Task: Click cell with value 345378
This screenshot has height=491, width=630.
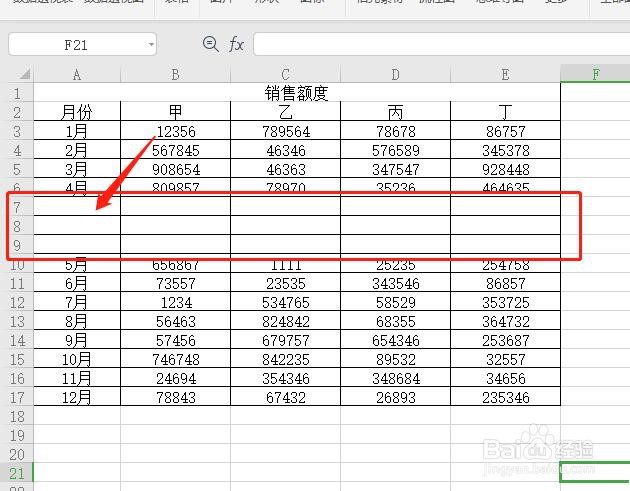Action: [505, 150]
